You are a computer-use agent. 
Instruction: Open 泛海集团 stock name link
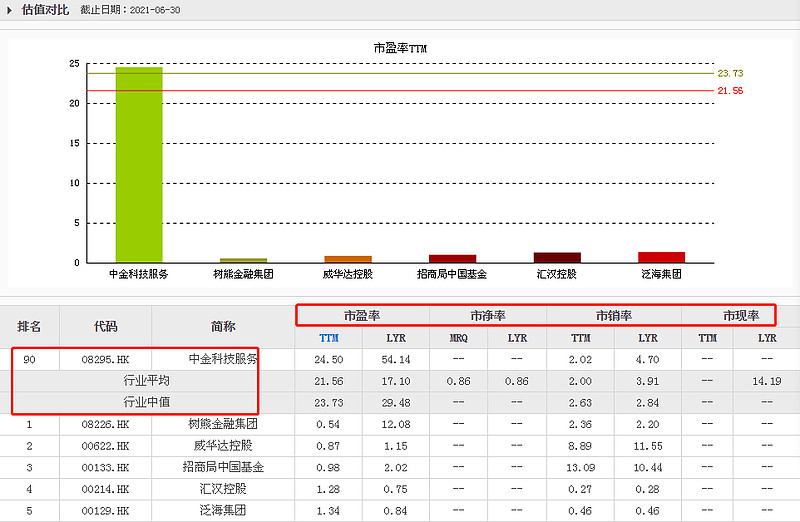tap(223, 511)
